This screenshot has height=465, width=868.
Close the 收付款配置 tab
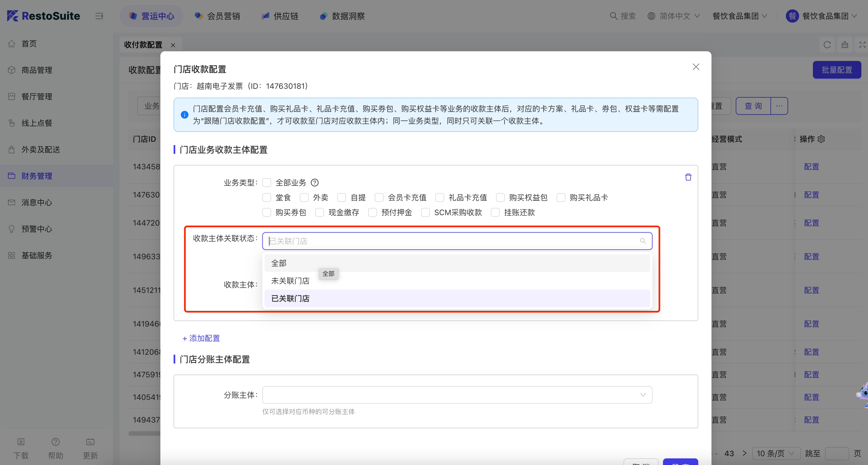point(173,45)
